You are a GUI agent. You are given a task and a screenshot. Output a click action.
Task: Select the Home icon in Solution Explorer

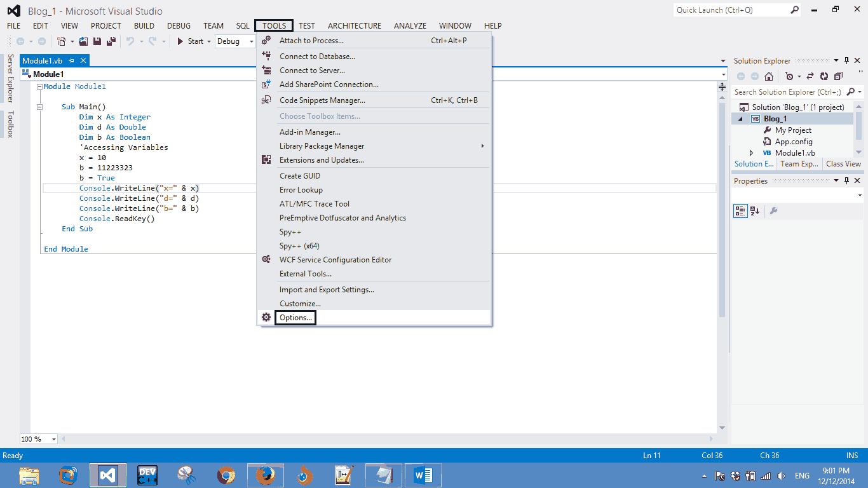click(769, 76)
